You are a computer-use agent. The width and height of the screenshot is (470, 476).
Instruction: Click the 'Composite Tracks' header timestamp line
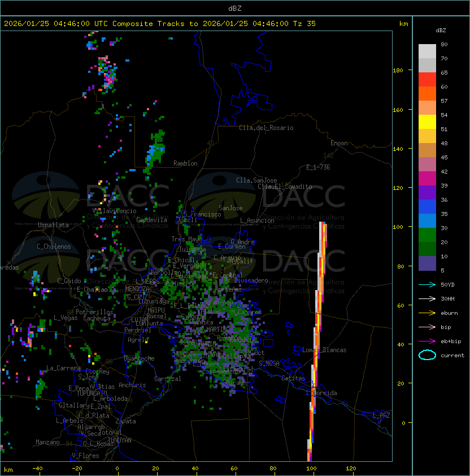tap(160, 24)
